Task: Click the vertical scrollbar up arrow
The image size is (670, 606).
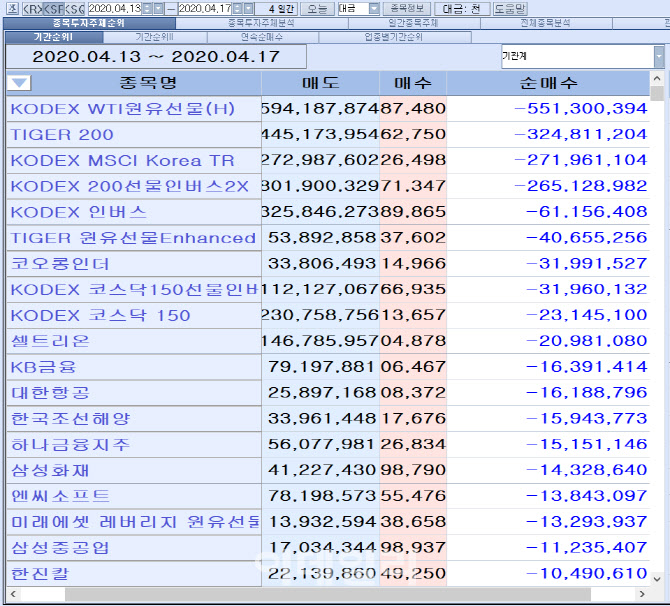Action: (x=657, y=79)
